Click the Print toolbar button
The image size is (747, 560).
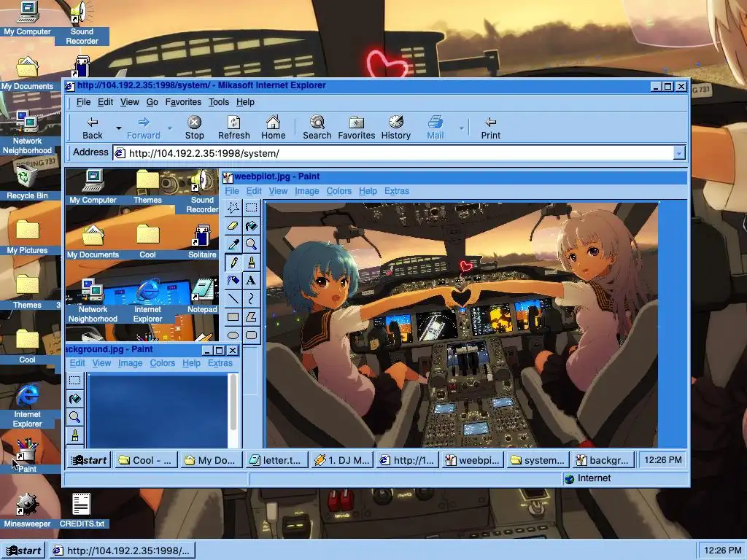pyautogui.click(x=491, y=128)
